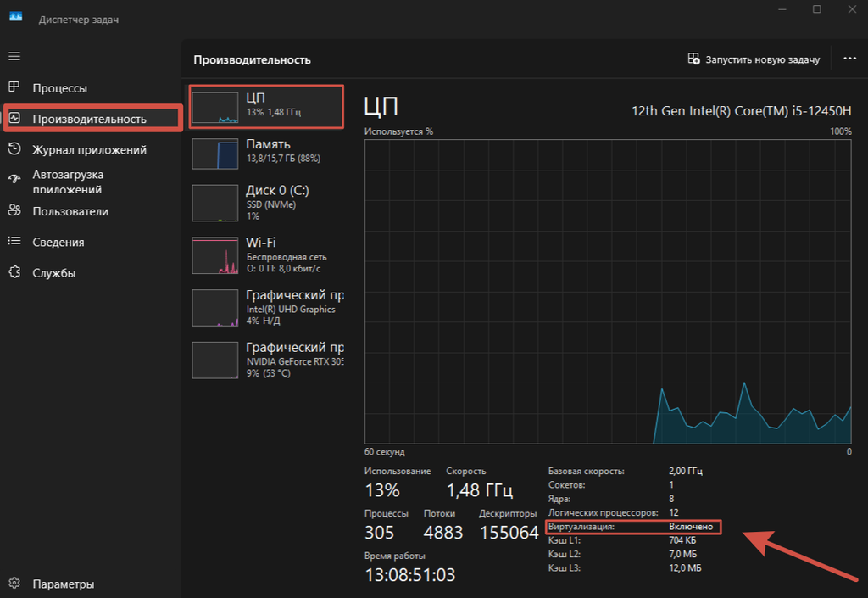
Task: Select the ЦП mini graph thumbnail
Action: click(214, 108)
